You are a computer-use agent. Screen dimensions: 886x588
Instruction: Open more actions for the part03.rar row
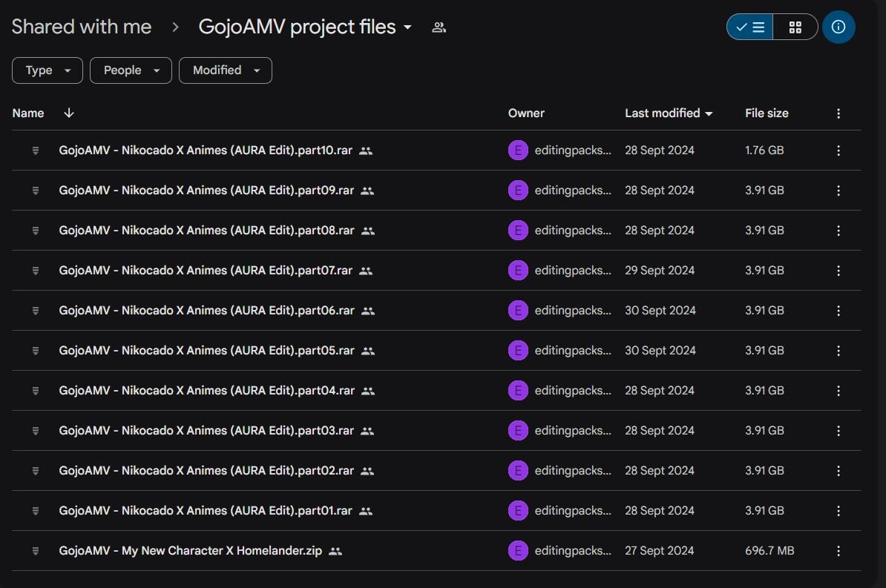click(x=839, y=431)
